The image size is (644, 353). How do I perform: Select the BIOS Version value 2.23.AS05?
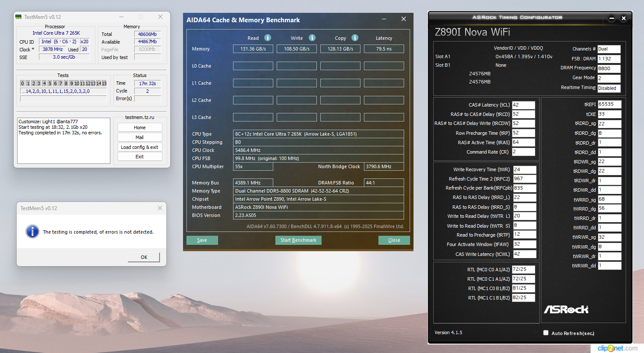tap(319, 215)
